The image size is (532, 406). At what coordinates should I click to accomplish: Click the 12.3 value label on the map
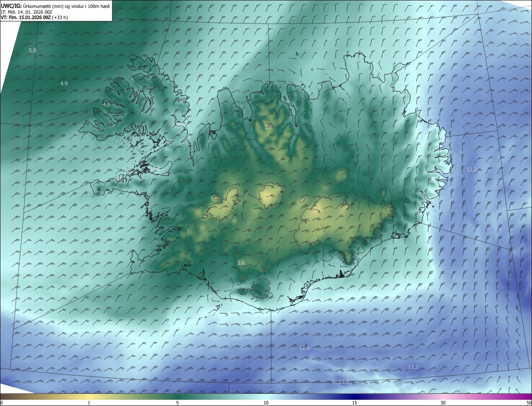[471, 169]
